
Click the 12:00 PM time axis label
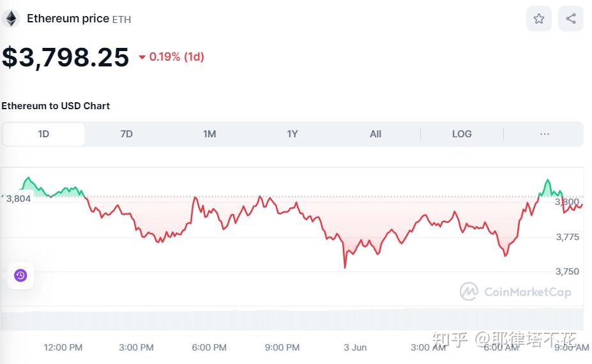pos(63,347)
